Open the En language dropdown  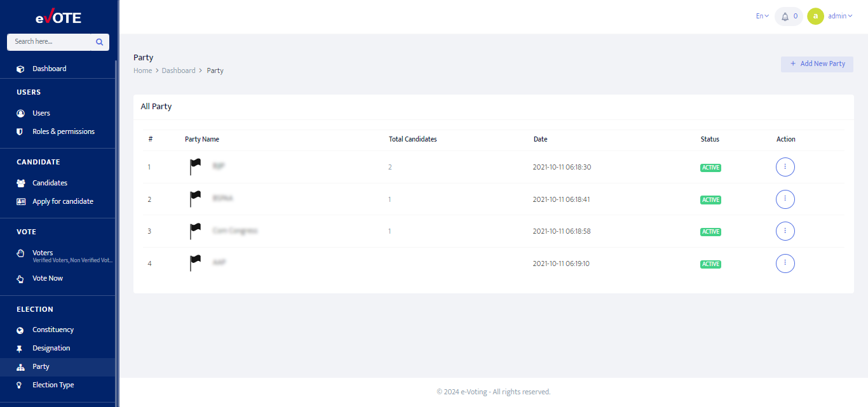(x=762, y=17)
